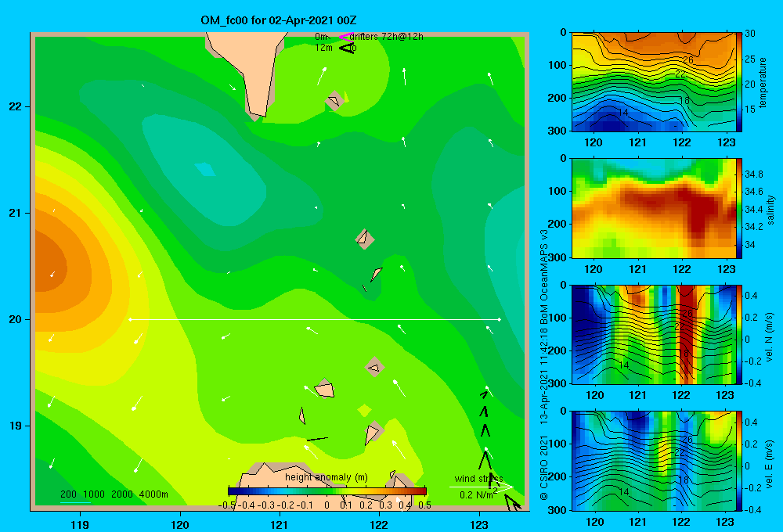Click the temperature color scale bar
The width and height of the screenshot is (783, 532).
pyautogui.click(x=738, y=82)
